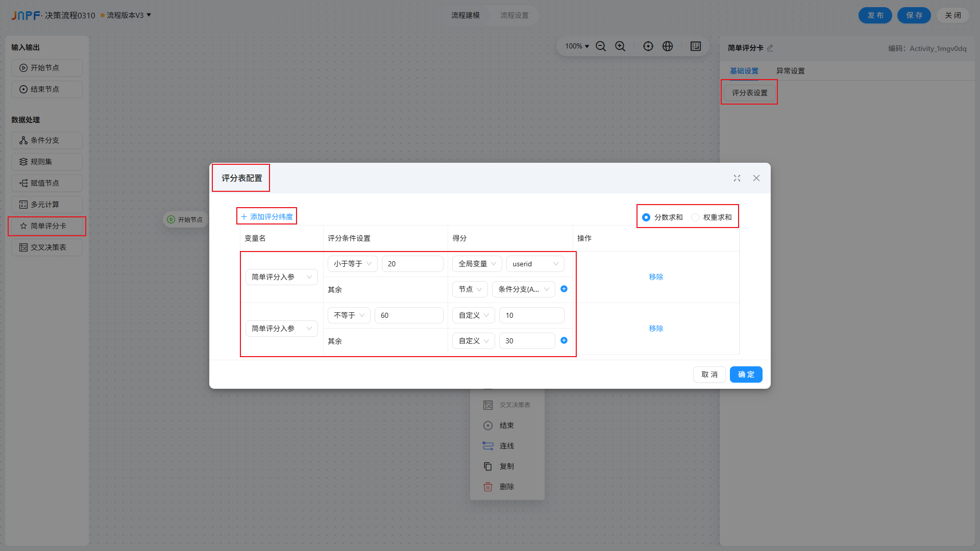The width and height of the screenshot is (980, 551).
Task: Switch to the 流程设置 tab
Action: click(514, 15)
